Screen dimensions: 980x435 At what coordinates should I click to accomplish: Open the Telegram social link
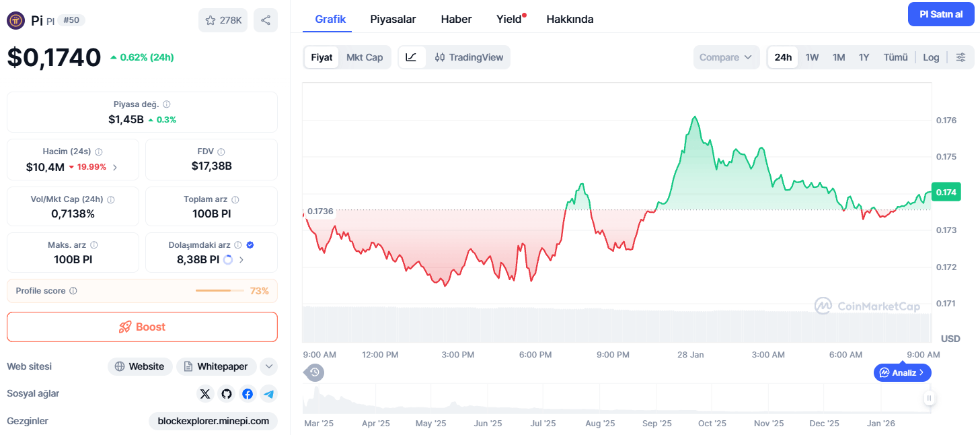tap(269, 394)
